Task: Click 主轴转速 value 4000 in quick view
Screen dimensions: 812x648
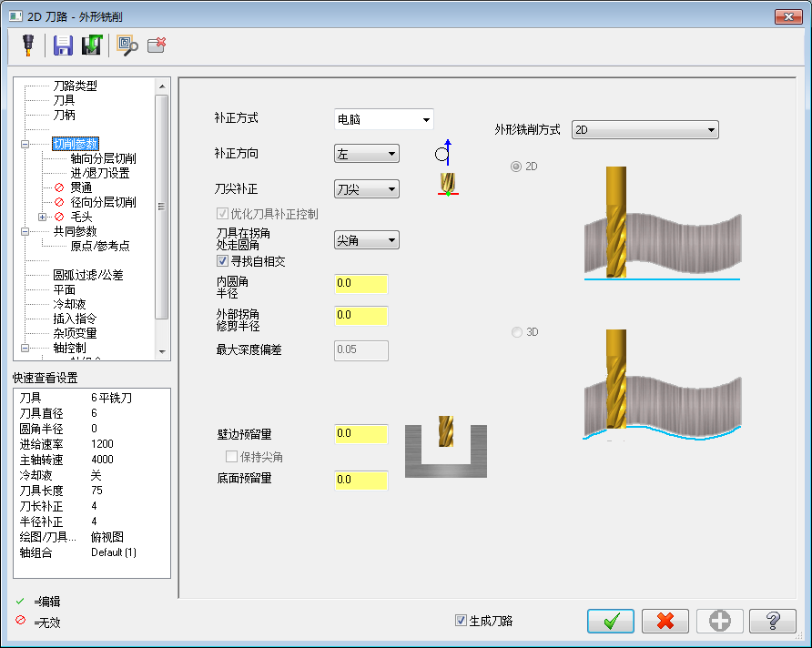Action: [102, 460]
